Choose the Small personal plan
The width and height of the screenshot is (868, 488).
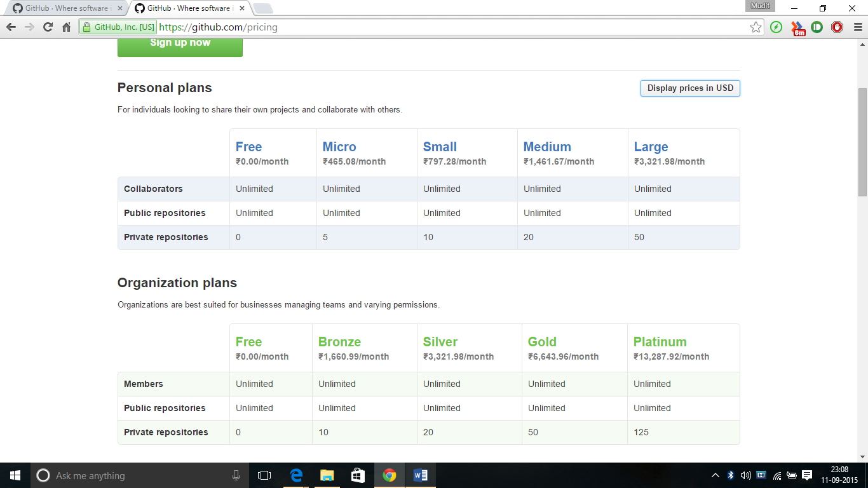coord(440,147)
